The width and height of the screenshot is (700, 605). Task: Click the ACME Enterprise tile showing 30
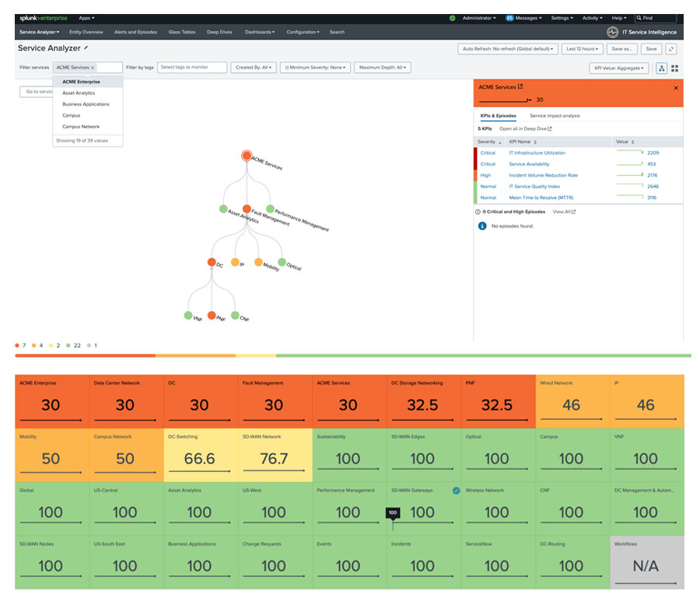click(52, 401)
